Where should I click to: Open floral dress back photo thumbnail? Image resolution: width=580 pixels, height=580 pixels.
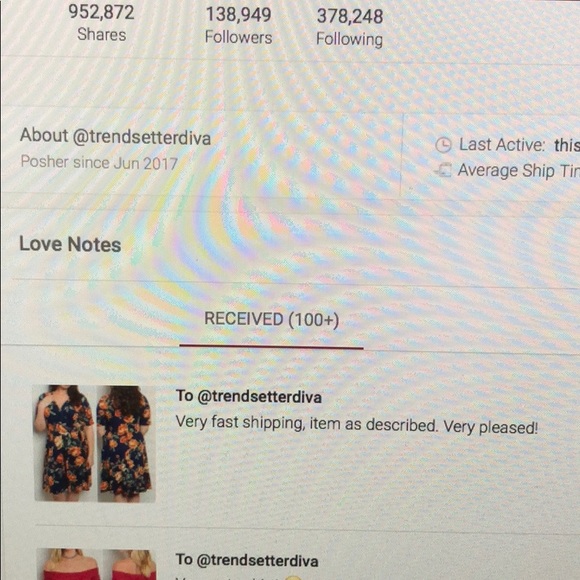pos(126,444)
